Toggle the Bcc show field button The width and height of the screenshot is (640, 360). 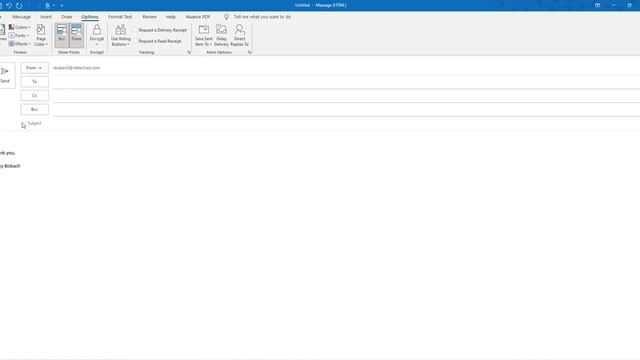coord(62,35)
